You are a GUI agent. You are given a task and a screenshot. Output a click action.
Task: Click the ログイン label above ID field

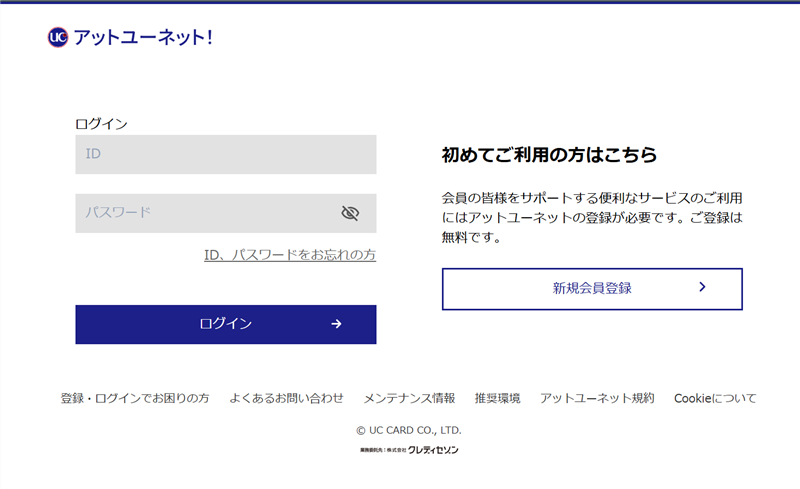(x=101, y=124)
